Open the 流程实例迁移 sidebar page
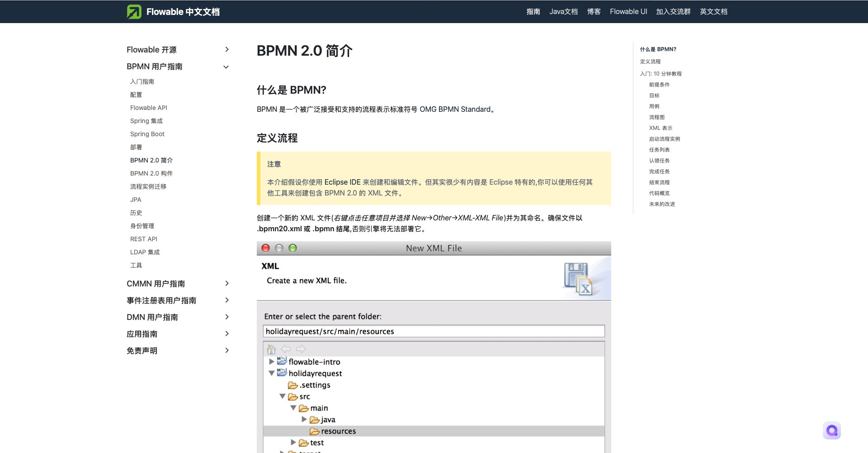Image resolution: width=868 pixels, height=453 pixels. coord(148,186)
